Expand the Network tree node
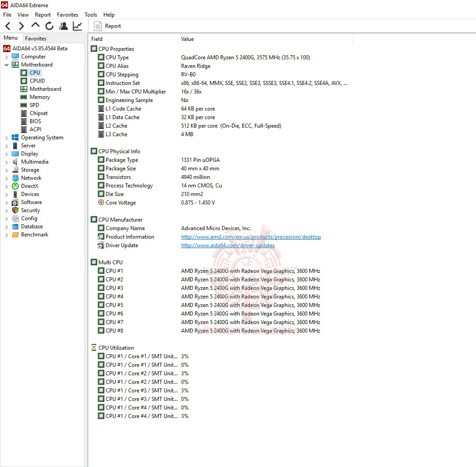This screenshot has width=476, height=467. [6, 178]
